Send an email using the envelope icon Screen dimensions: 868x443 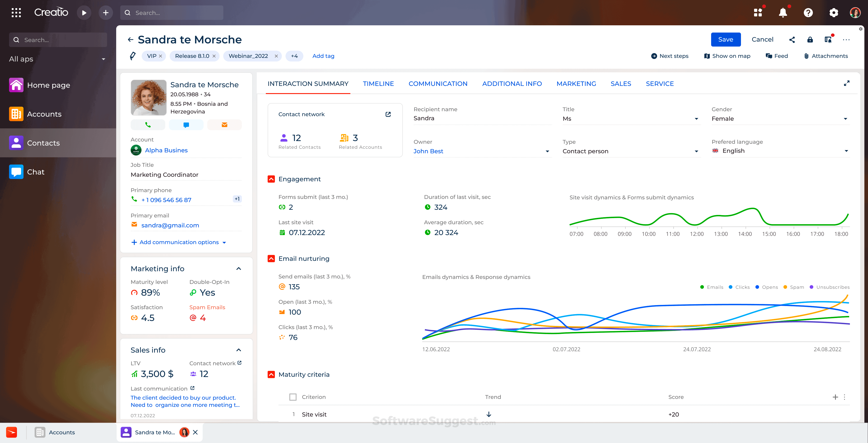pyautogui.click(x=224, y=125)
